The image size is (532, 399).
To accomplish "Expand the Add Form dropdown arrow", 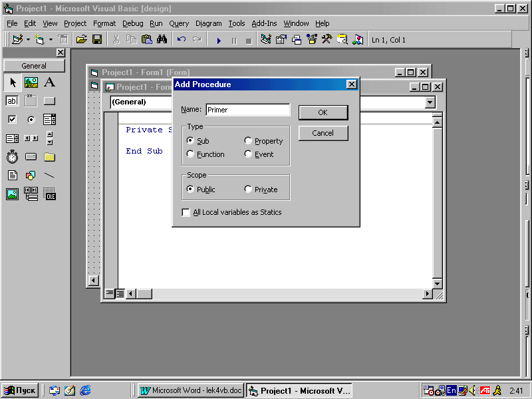I will click(x=51, y=40).
